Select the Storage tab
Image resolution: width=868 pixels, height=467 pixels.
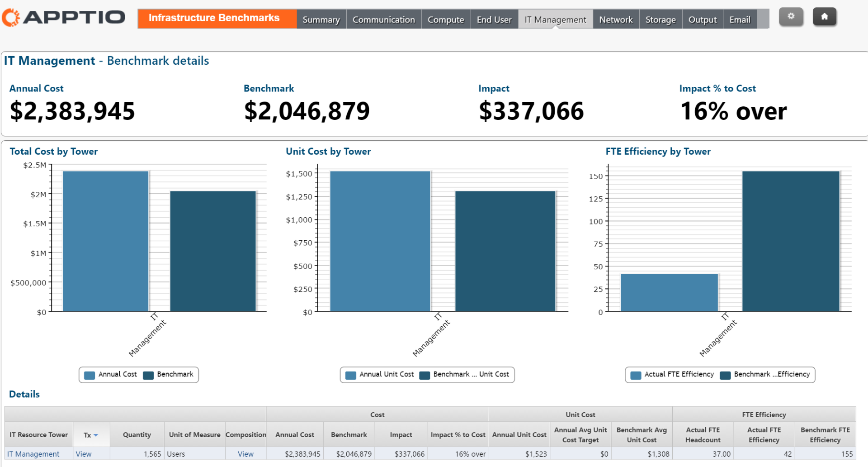[660, 19]
